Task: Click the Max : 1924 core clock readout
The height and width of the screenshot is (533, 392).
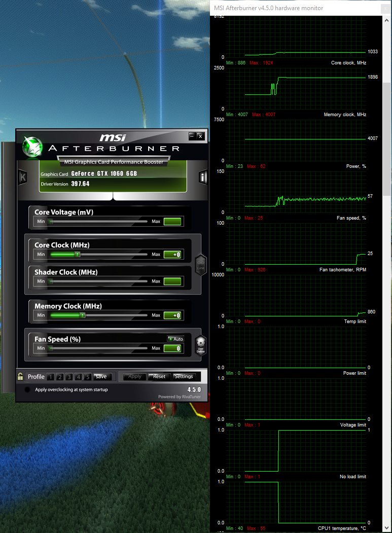Action: coord(261,63)
